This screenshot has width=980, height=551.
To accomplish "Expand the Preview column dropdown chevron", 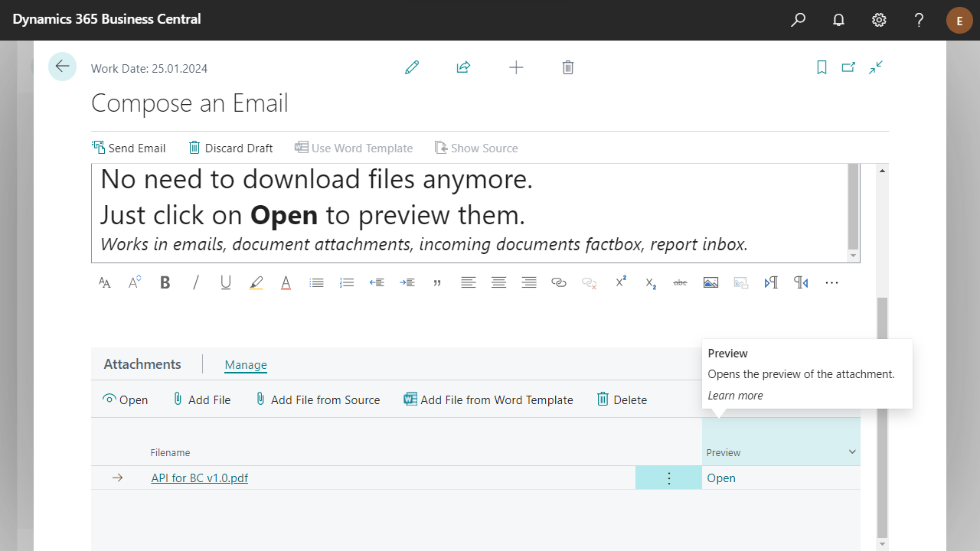I will coord(852,452).
